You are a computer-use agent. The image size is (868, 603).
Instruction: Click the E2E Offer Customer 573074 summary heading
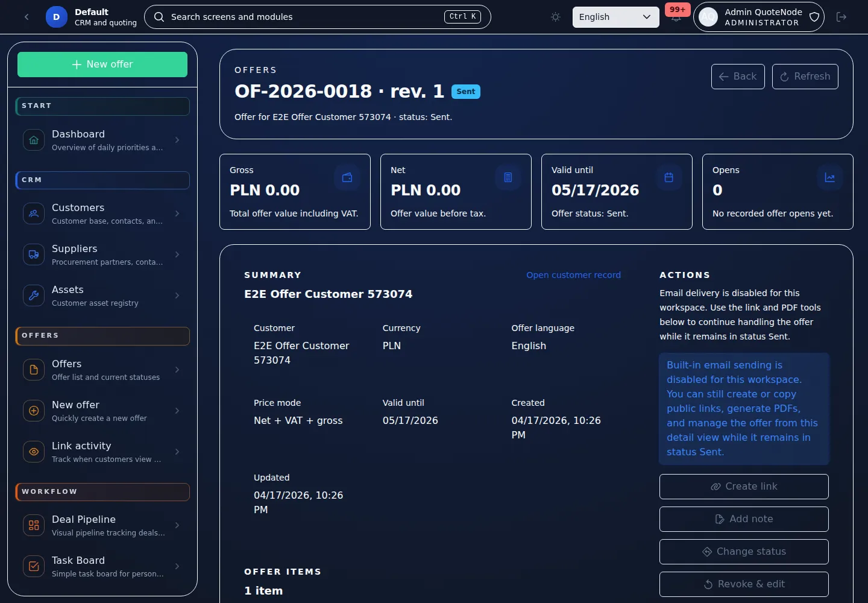(329, 294)
